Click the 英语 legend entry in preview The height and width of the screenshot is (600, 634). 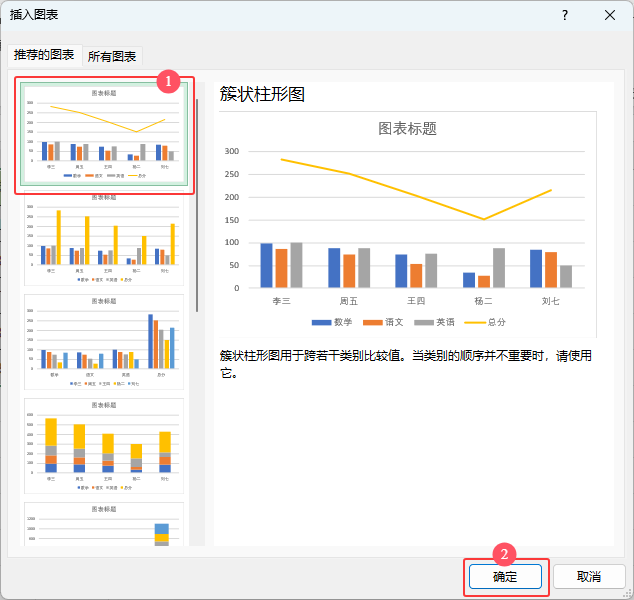435,322
